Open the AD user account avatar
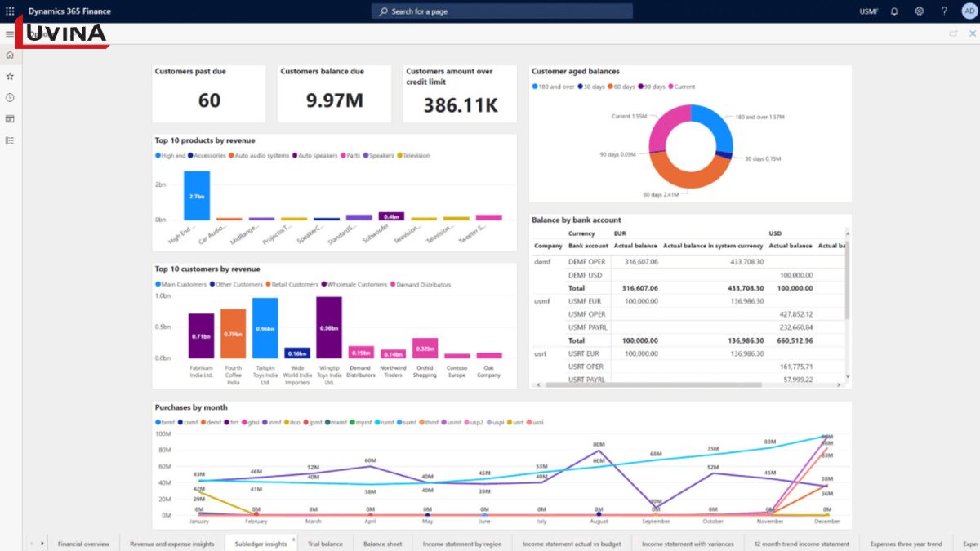This screenshot has height=551, width=980. click(969, 11)
